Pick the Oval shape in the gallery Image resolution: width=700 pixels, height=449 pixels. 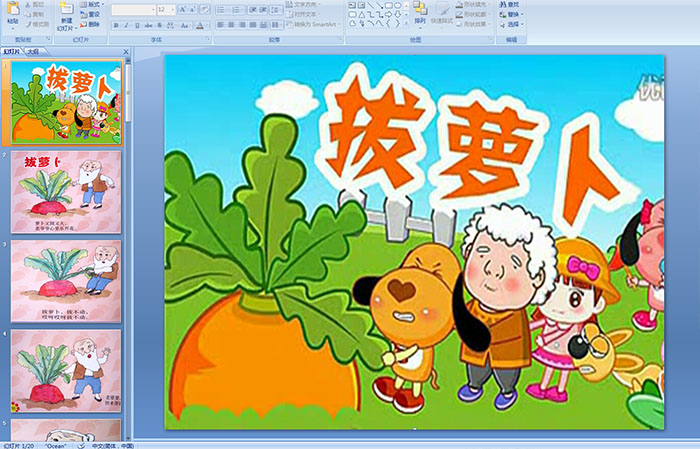point(398,5)
